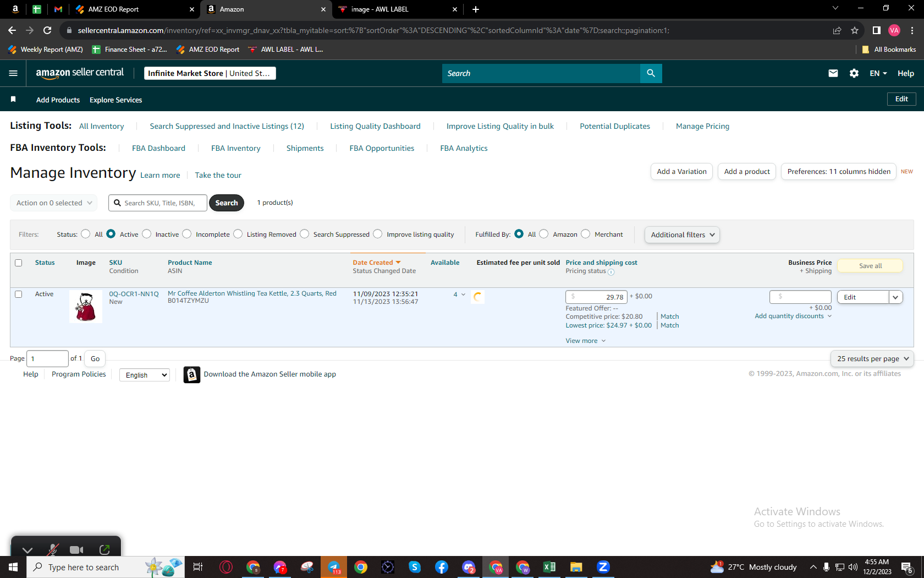This screenshot has width=924, height=578.
Task: Expand the Edit button dropdown arrow
Action: [x=895, y=297]
